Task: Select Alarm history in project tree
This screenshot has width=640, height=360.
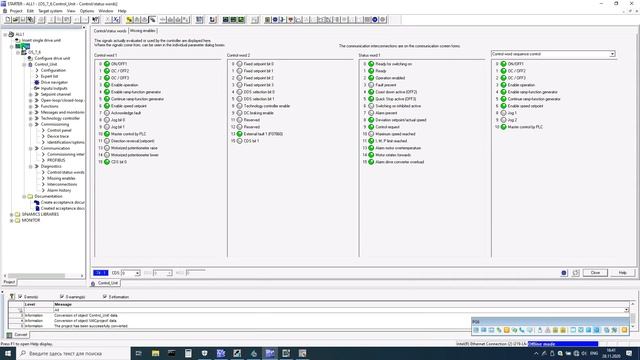Action: tap(59, 191)
